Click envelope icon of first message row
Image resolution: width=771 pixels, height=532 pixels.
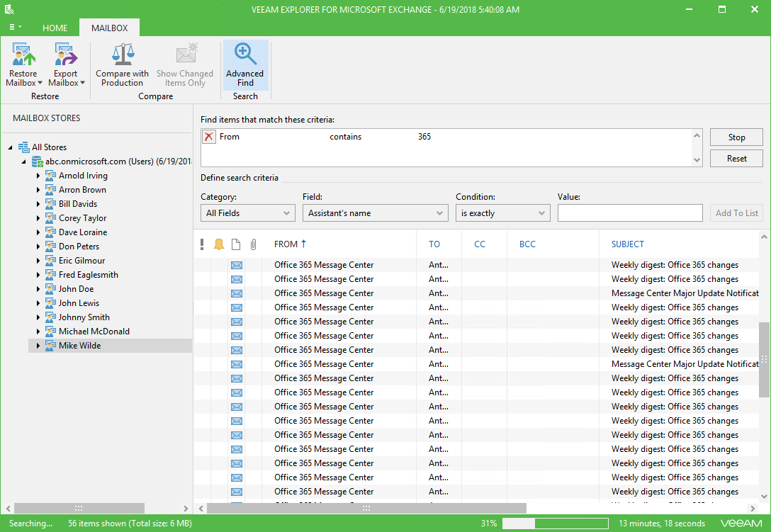pyautogui.click(x=237, y=265)
